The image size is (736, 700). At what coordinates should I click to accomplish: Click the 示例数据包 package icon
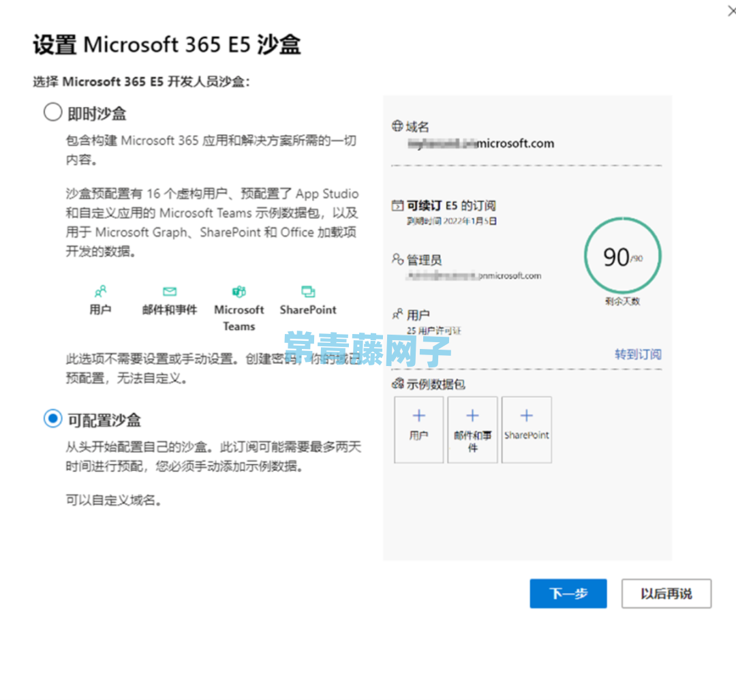pos(397,384)
